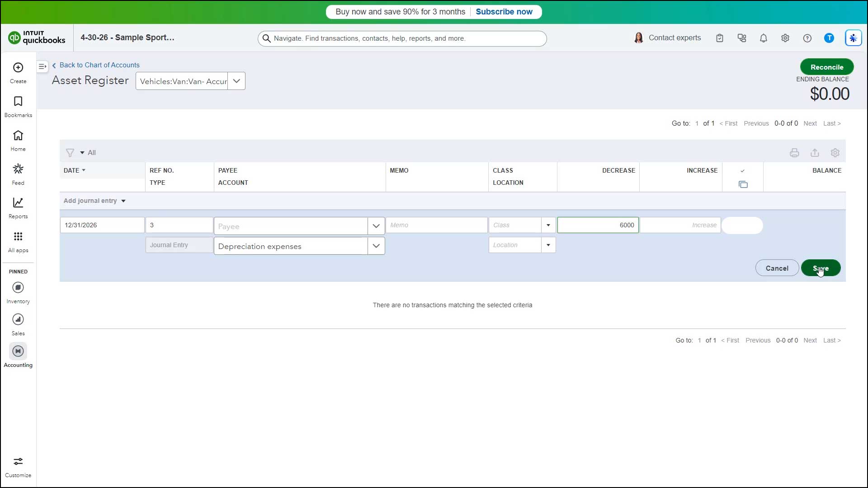Screen dimensions: 868x488
Task: Click the Decrease field showing 6000
Action: [598, 225]
